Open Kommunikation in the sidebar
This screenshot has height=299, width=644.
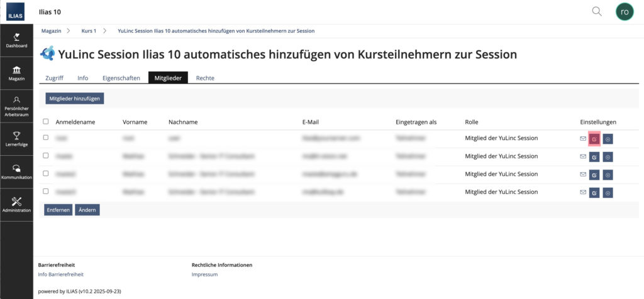tap(16, 171)
